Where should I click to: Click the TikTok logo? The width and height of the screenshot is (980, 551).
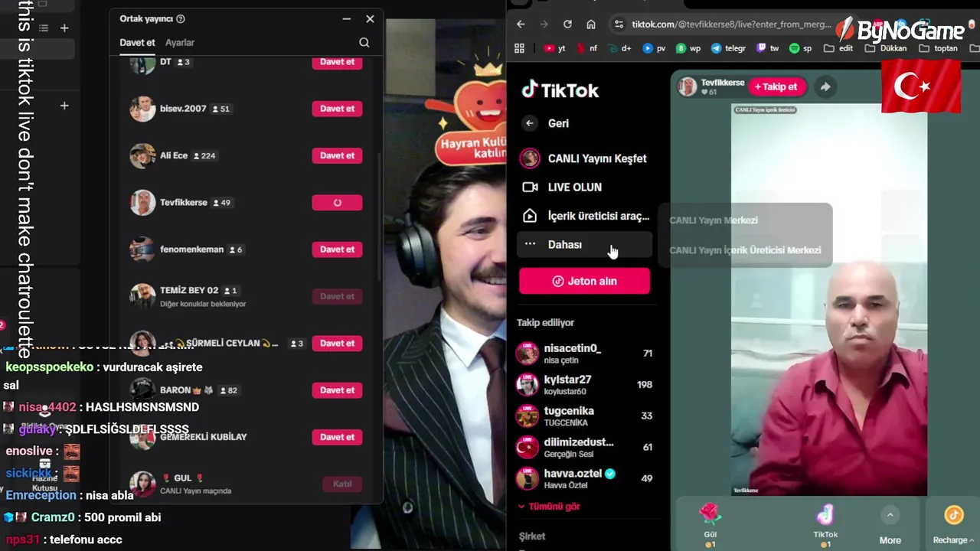(560, 90)
